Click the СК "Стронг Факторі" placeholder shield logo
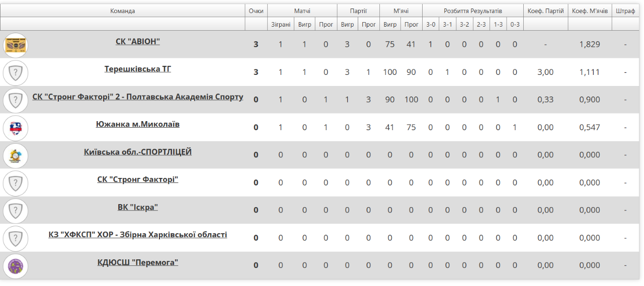Screen dimensions: 644x286 (16, 183)
